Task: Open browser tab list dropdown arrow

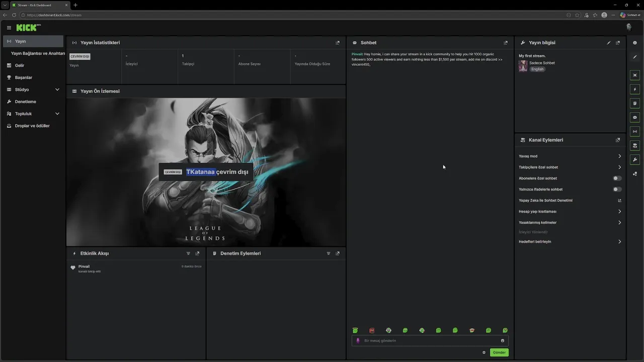Action: [5, 5]
